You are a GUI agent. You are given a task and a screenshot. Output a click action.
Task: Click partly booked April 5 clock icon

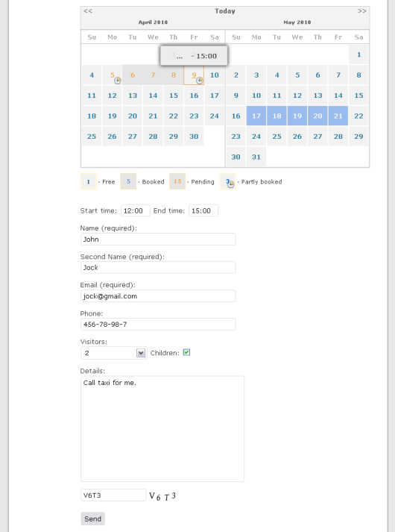pyautogui.click(x=118, y=81)
